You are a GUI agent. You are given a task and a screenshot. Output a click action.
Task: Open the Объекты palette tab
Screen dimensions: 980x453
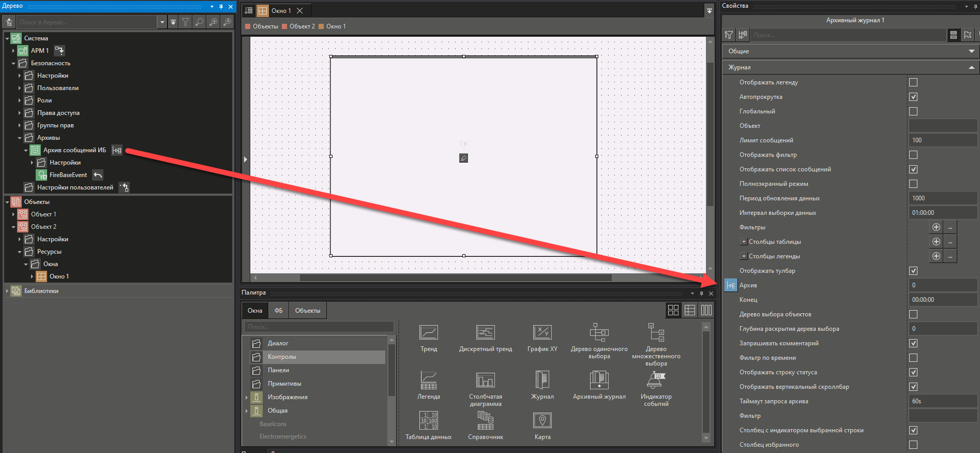(307, 311)
